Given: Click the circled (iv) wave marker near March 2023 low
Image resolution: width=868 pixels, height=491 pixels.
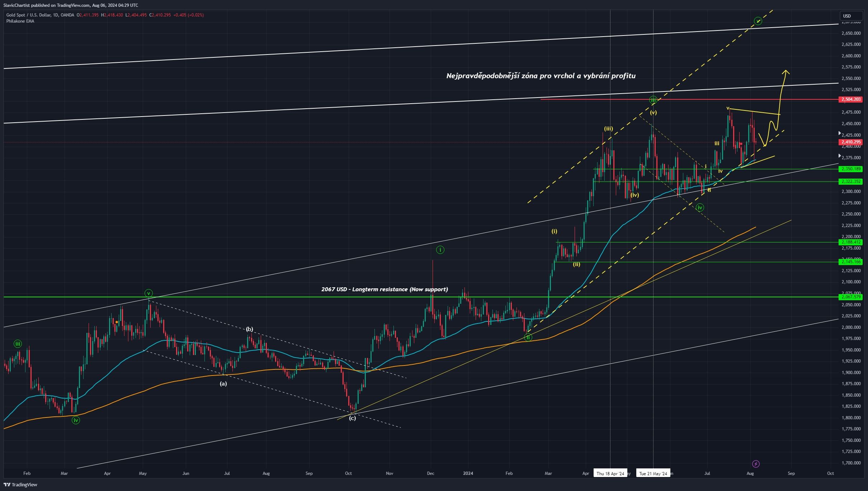Looking at the screenshot, I should (x=75, y=420).
